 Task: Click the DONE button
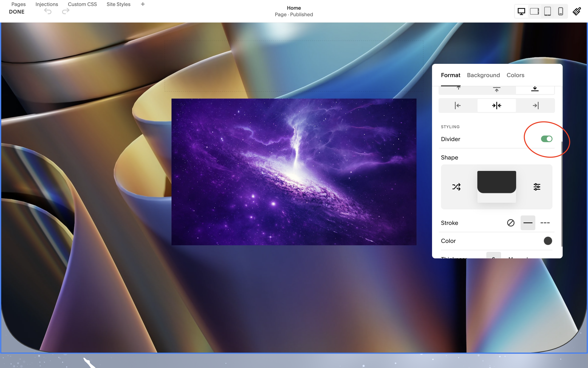(16, 12)
